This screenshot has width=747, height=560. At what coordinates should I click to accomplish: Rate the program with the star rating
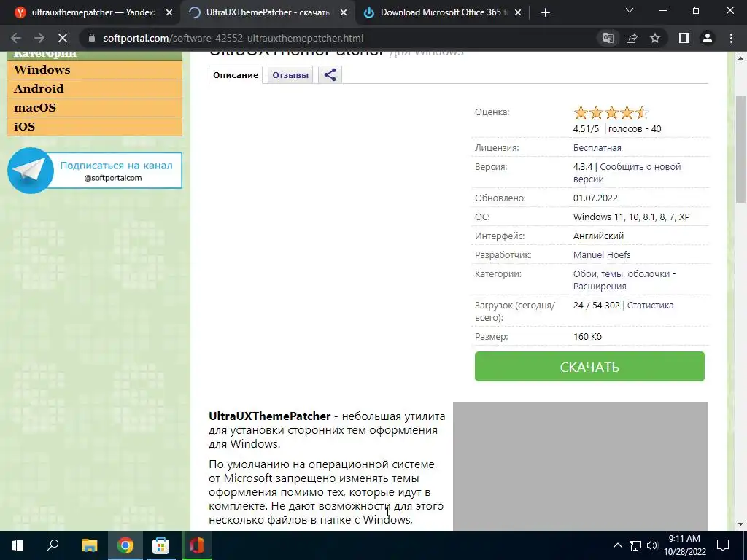point(611,112)
